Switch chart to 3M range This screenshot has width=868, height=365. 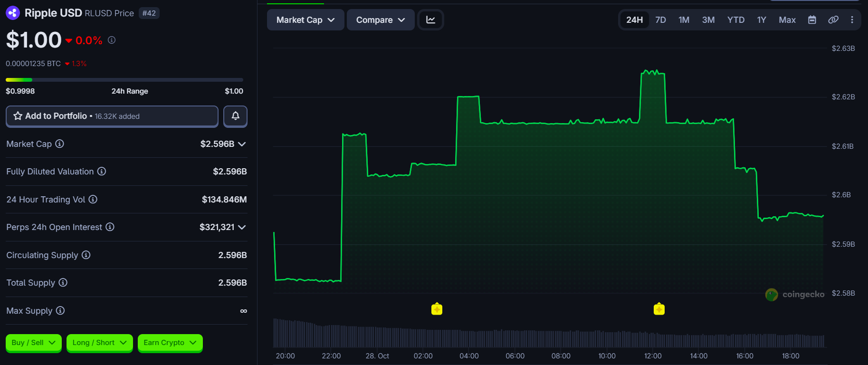point(708,20)
